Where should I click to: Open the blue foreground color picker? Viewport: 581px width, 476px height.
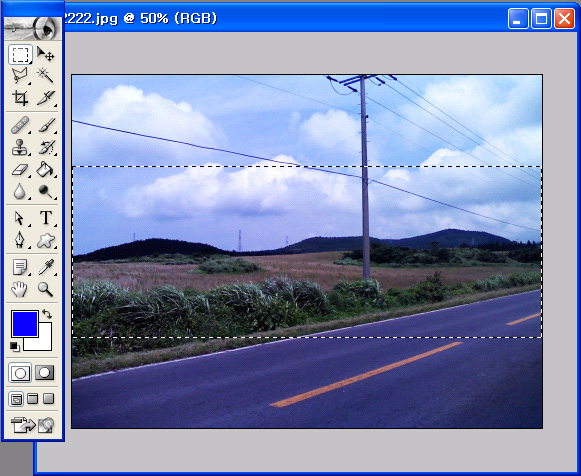(x=25, y=324)
